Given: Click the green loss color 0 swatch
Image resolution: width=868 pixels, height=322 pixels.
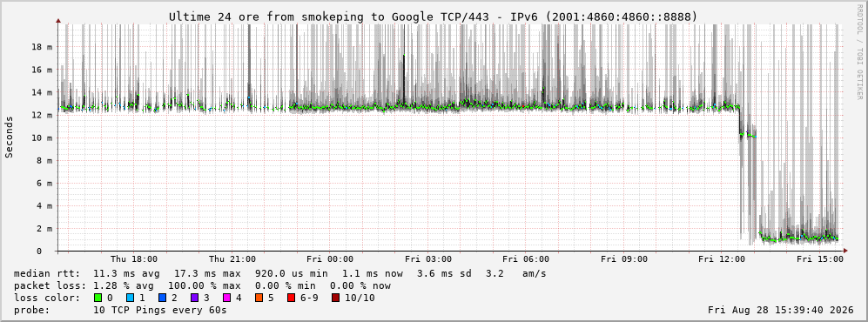Looking at the screenshot, I should pyautogui.click(x=98, y=299).
